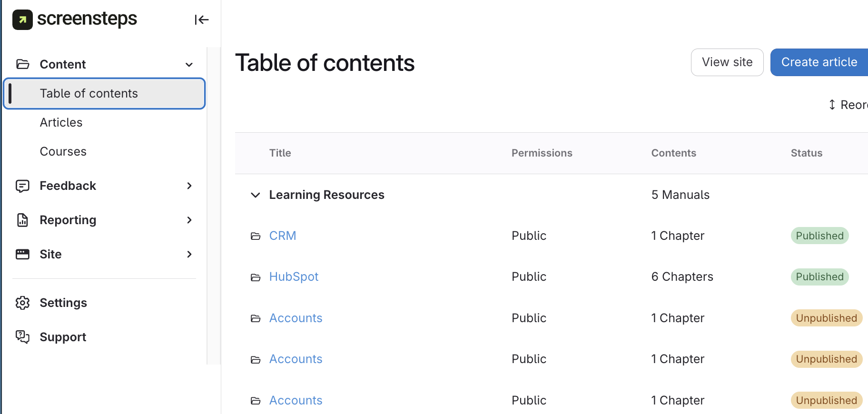
Task: Click the folder icon beside CRM
Action: click(256, 236)
